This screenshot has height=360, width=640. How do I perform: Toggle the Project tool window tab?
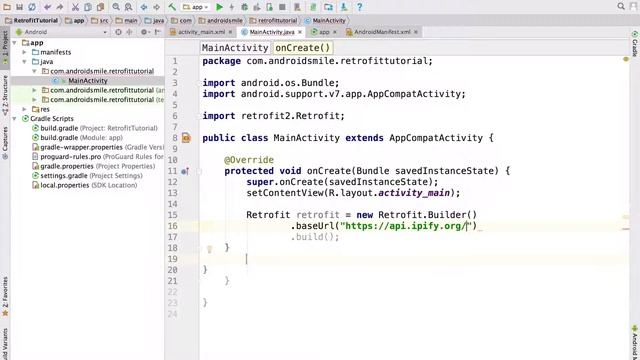tap(5, 47)
